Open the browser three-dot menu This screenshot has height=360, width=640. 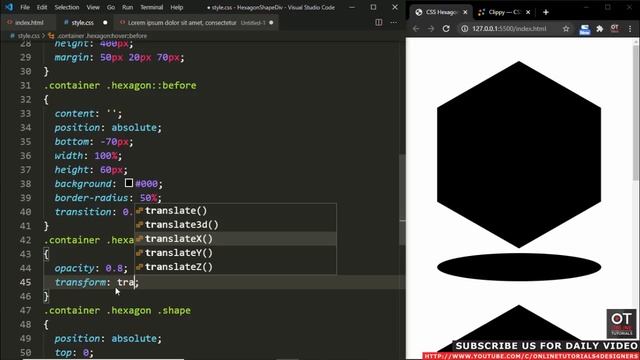coord(630,29)
